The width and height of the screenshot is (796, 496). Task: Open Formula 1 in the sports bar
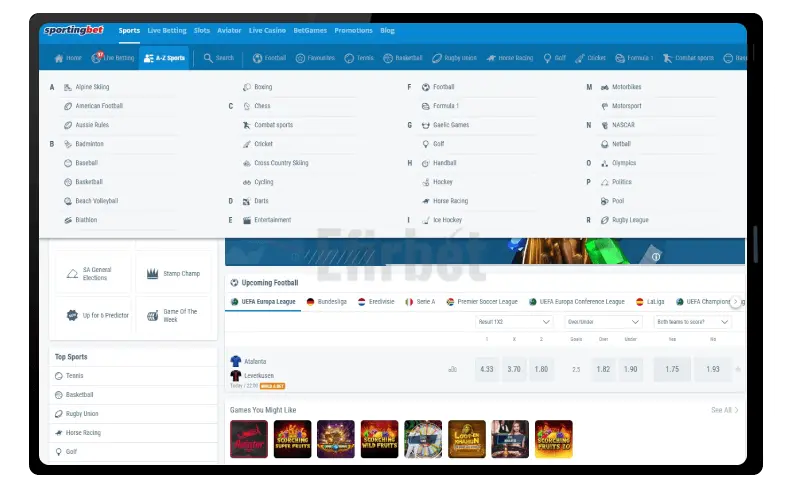(634, 58)
